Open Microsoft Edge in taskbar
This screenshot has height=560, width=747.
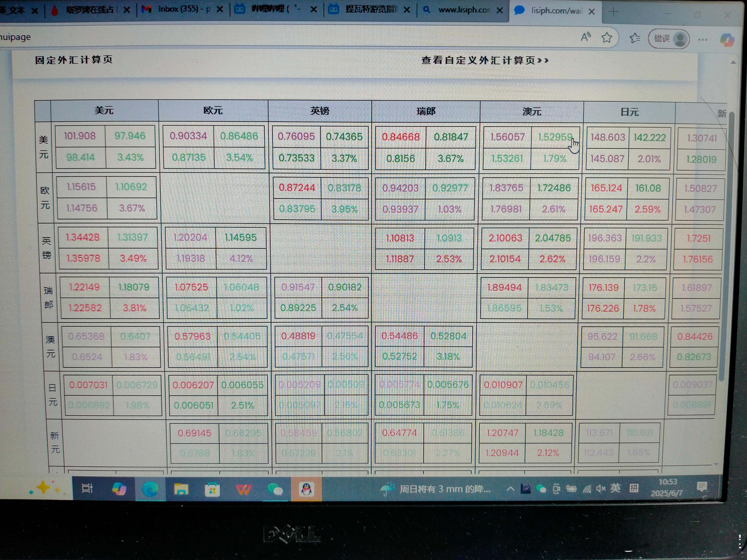click(150, 489)
